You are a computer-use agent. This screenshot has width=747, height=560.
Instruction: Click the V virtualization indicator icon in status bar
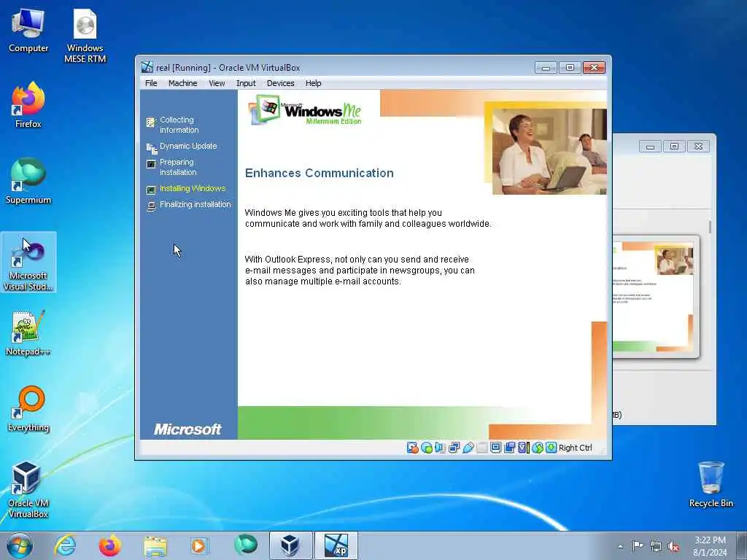[524, 448]
